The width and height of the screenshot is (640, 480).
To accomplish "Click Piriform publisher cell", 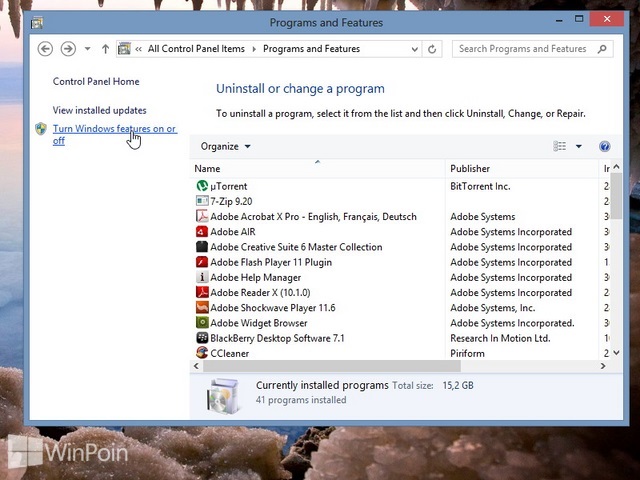I will (x=467, y=353).
